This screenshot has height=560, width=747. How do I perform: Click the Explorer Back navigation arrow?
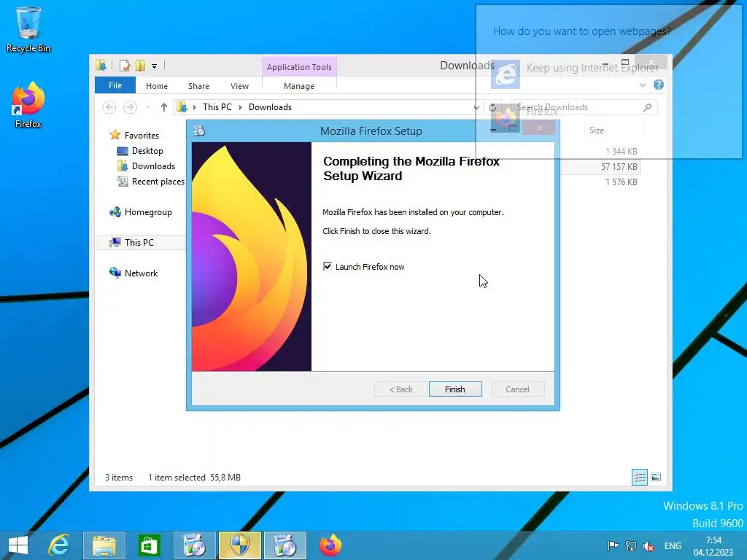(109, 107)
